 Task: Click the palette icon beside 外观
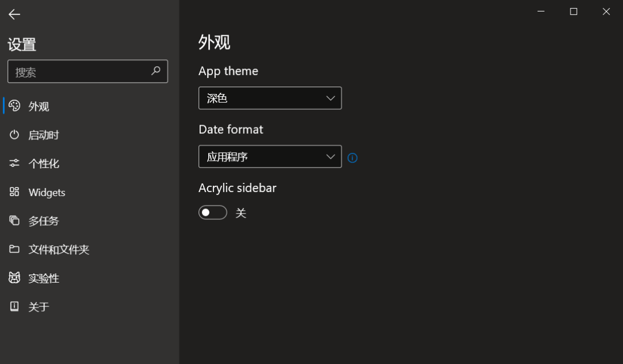tap(14, 106)
